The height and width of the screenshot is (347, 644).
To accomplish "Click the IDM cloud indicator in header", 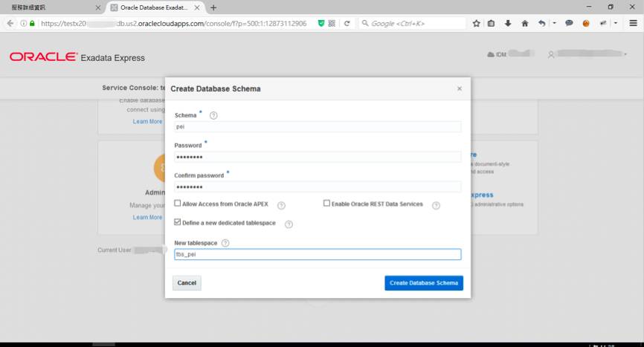I will click(x=510, y=53).
